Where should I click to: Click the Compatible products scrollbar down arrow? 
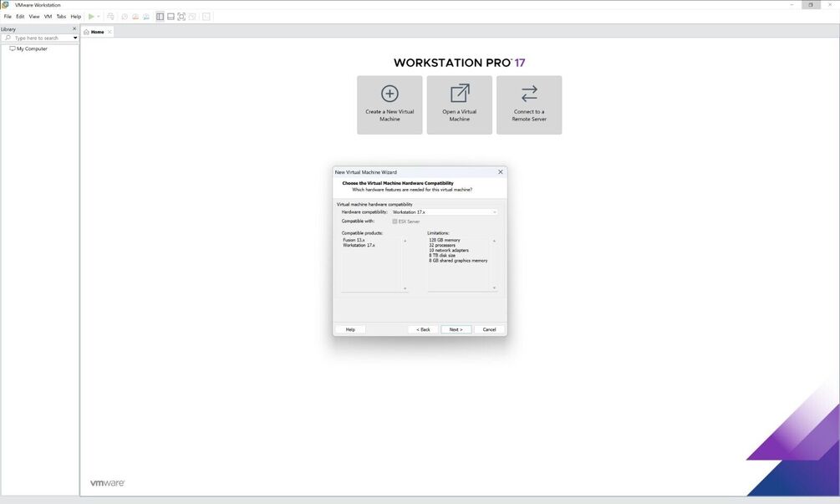405,288
